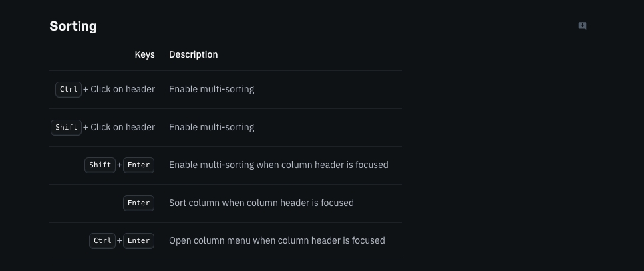Select the Description column header
Viewport: 644px width, 271px height.
click(x=193, y=54)
